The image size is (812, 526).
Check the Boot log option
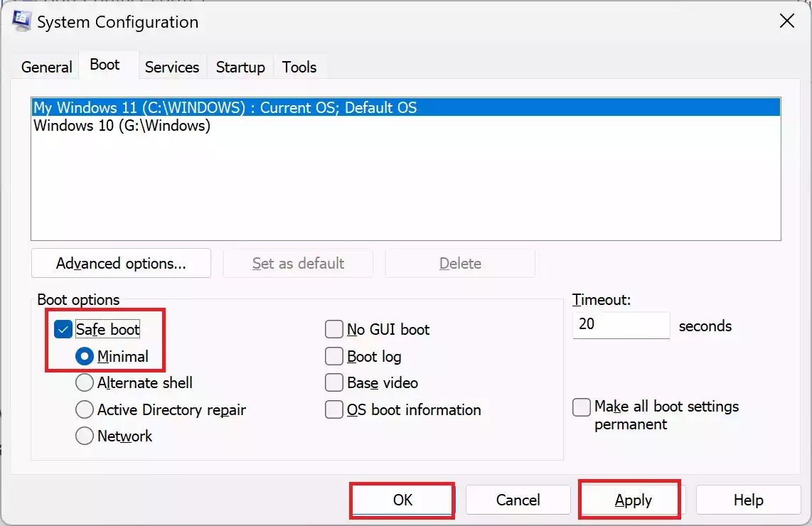pos(333,356)
